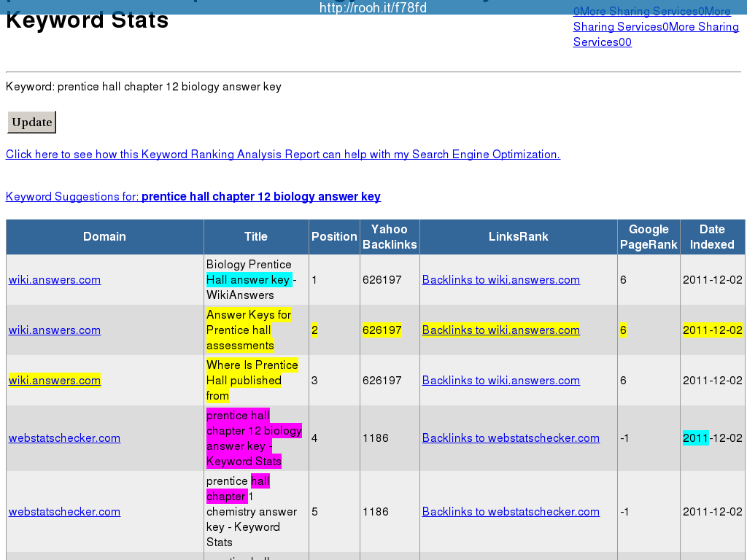Open Backlinks to webstatschecker.com in position 5 row

pyautogui.click(x=511, y=512)
